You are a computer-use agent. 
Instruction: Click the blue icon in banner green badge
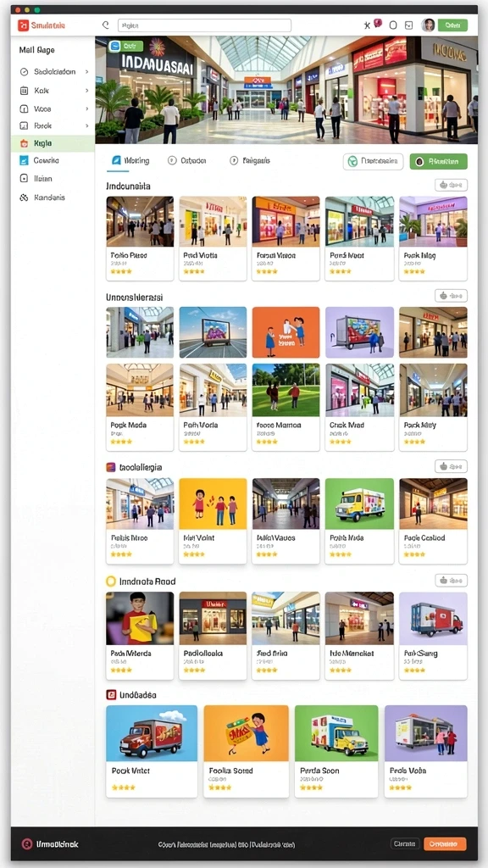115,47
